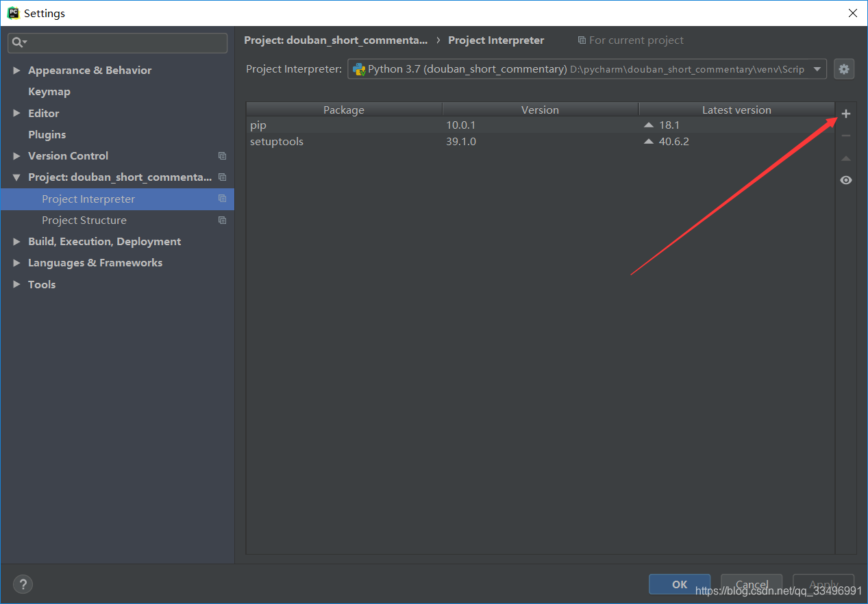Click the Cancel button
Viewport: 868px width, 604px height.
(752, 584)
